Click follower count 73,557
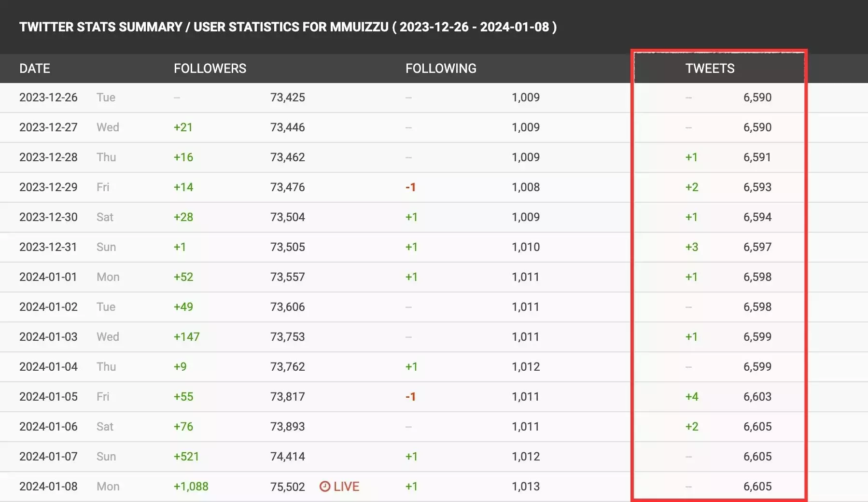The width and height of the screenshot is (868, 502). [x=288, y=277]
